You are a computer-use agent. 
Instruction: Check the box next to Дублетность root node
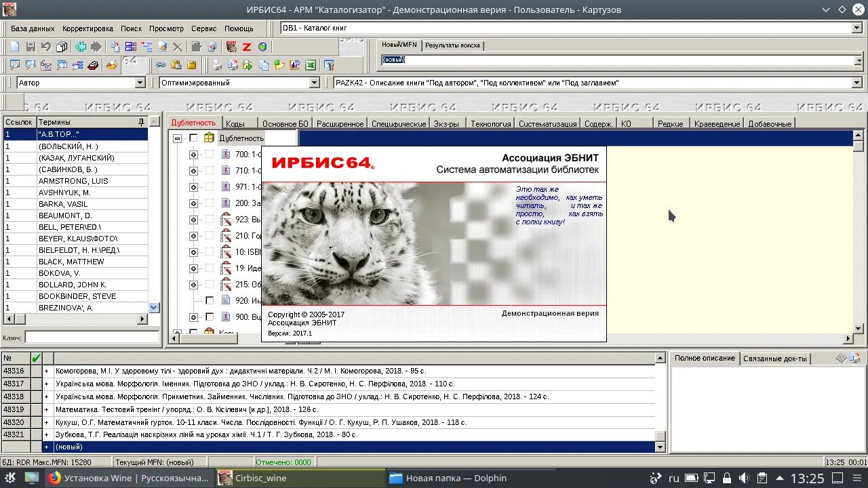[193, 138]
